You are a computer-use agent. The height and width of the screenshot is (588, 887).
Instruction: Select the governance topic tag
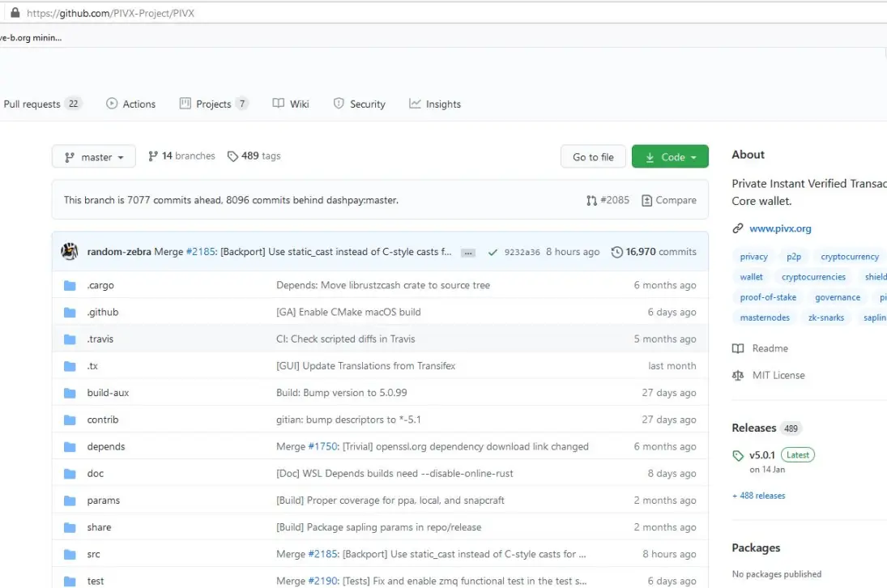click(x=838, y=297)
